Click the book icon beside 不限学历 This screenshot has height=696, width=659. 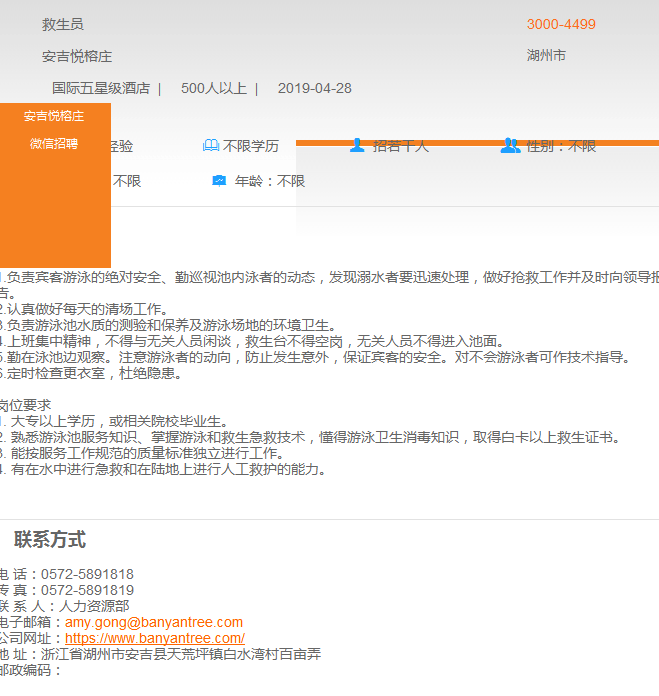(x=210, y=146)
